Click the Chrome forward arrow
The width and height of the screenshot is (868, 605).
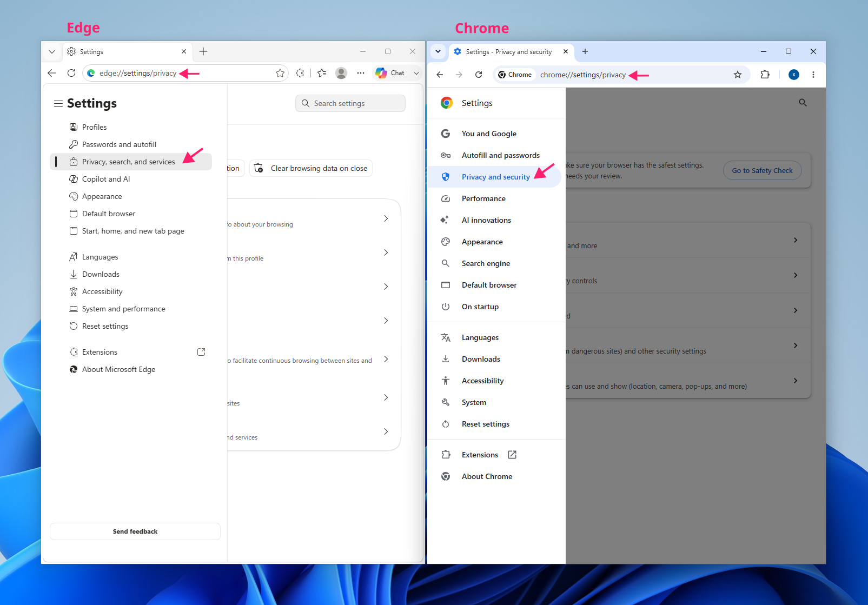[x=459, y=75]
